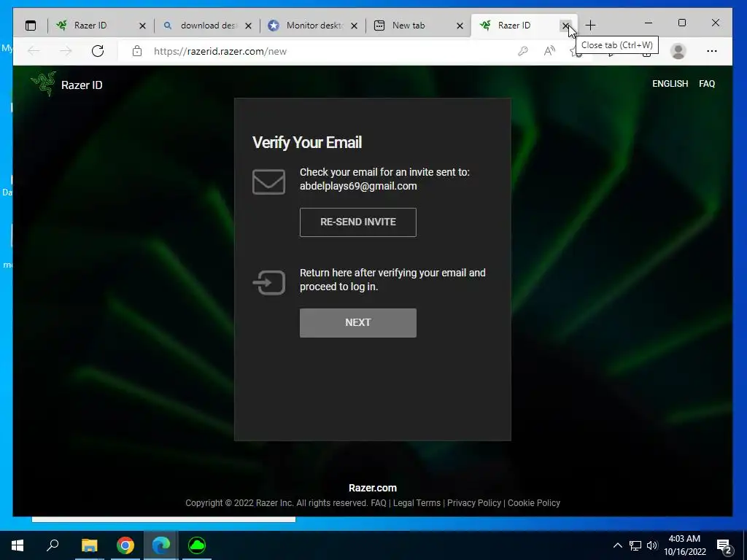Click the browser back arrow
Image resolution: width=747 pixels, height=560 pixels.
click(34, 51)
